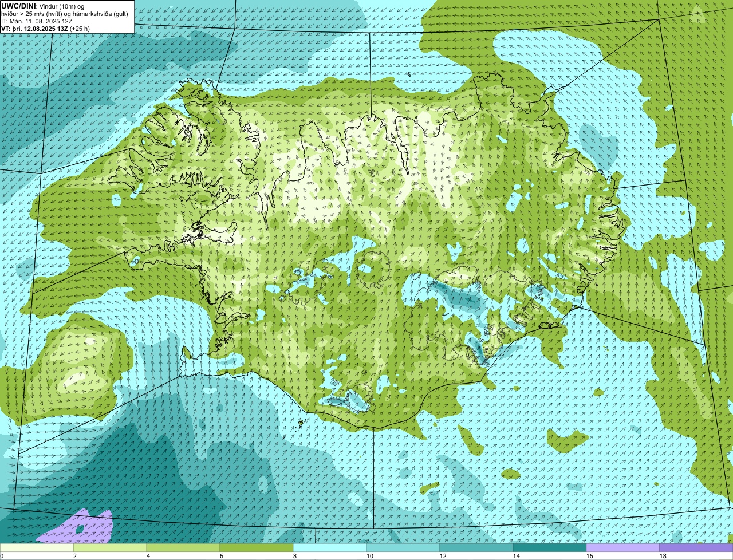
Task: Click the legend scale label "0"
Action: click(x=2, y=556)
